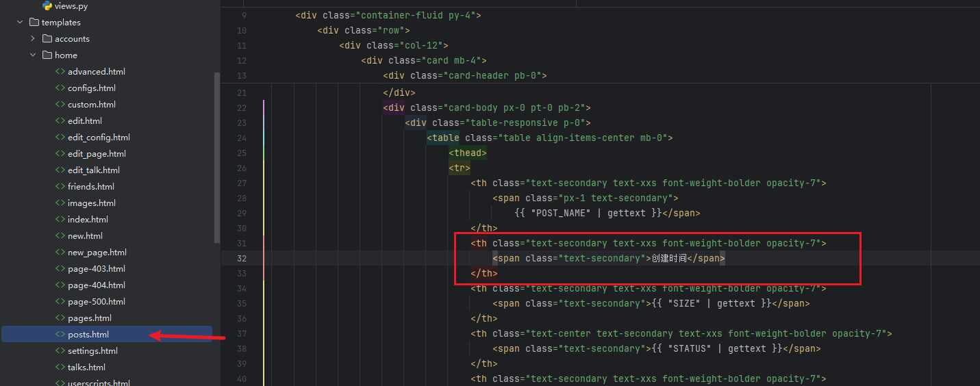
Task: Click the HTML file icon beside index.html
Action: coord(60,220)
